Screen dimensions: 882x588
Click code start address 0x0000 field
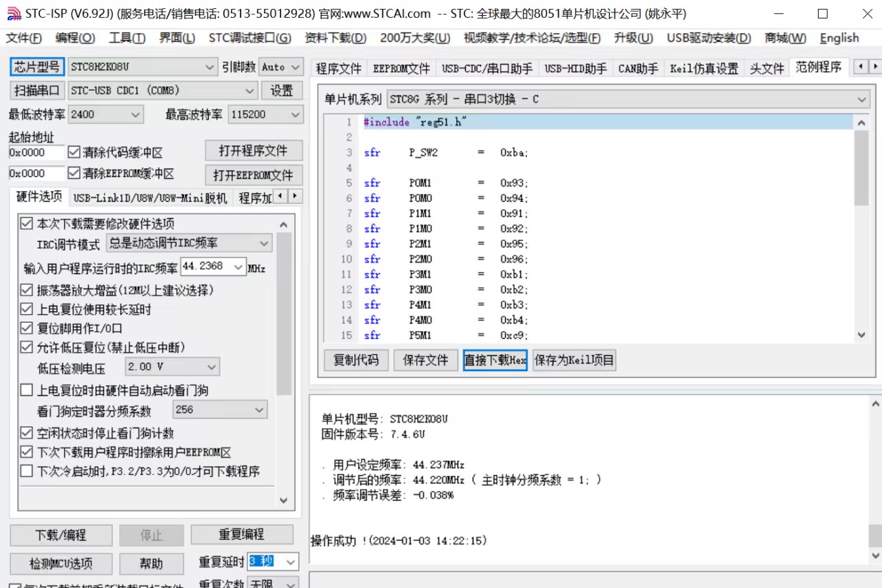coord(37,152)
